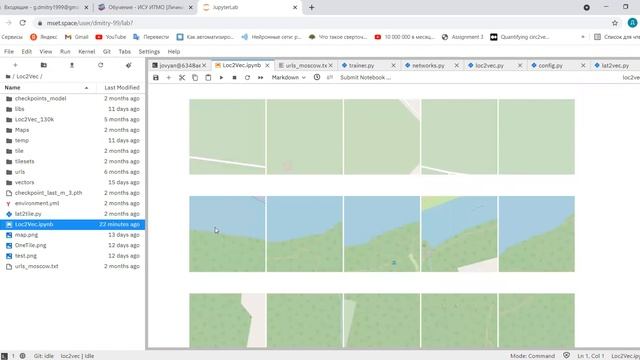The height and width of the screenshot is (360, 640).
Task: Open the Maps folder
Action: (73, 130)
